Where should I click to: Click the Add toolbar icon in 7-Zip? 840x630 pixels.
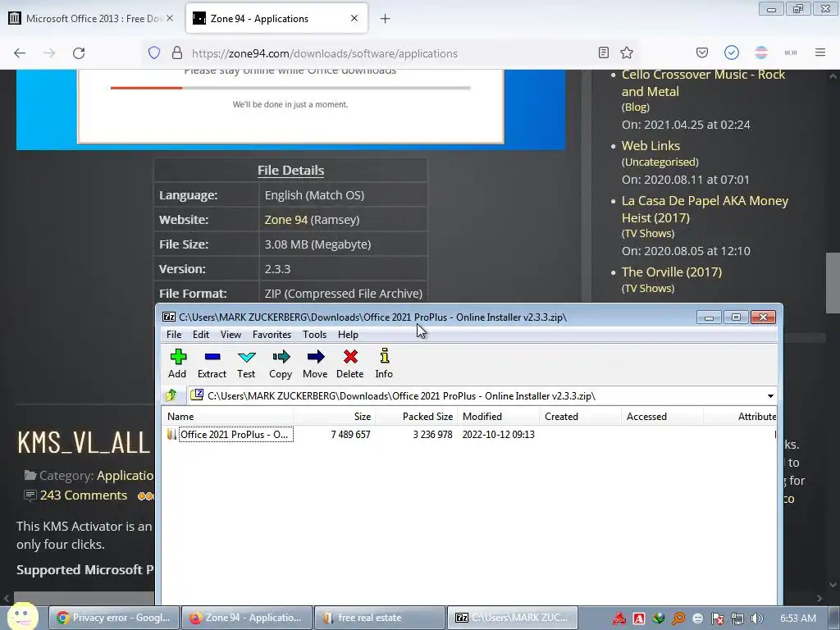tap(178, 358)
